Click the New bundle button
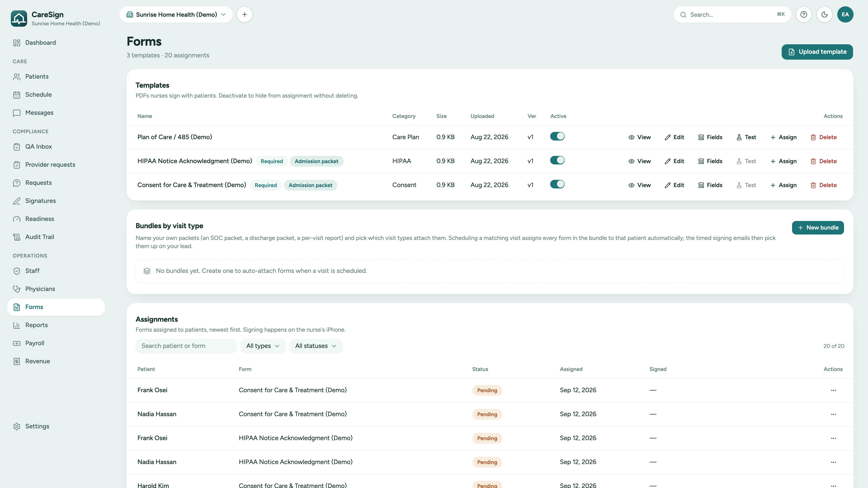The width and height of the screenshot is (868, 488). click(818, 228)
